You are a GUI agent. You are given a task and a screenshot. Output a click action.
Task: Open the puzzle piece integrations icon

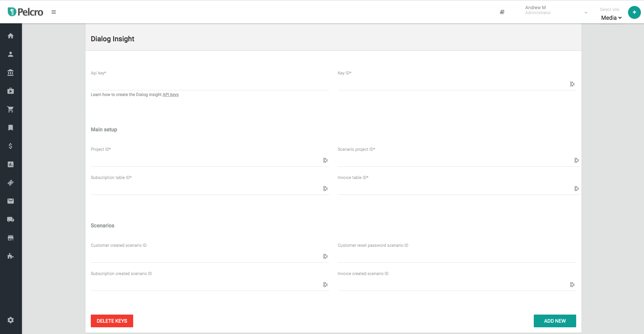[11, 256]
